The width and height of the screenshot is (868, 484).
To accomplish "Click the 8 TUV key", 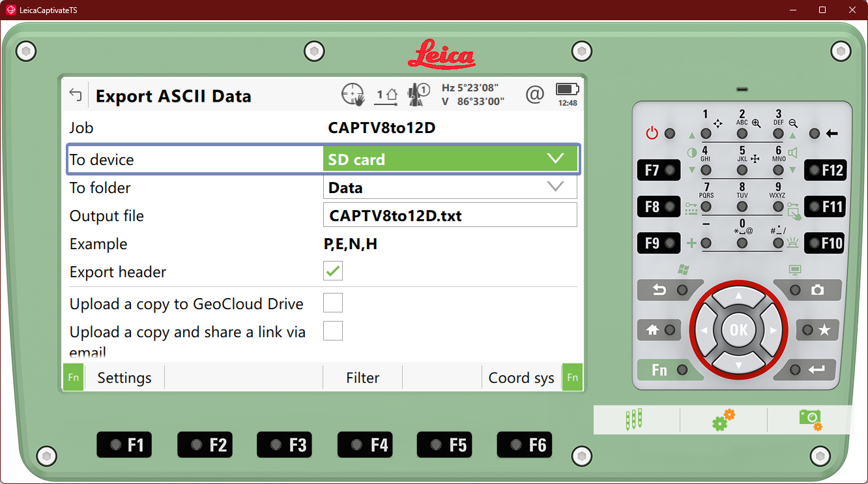I will 742,207.
